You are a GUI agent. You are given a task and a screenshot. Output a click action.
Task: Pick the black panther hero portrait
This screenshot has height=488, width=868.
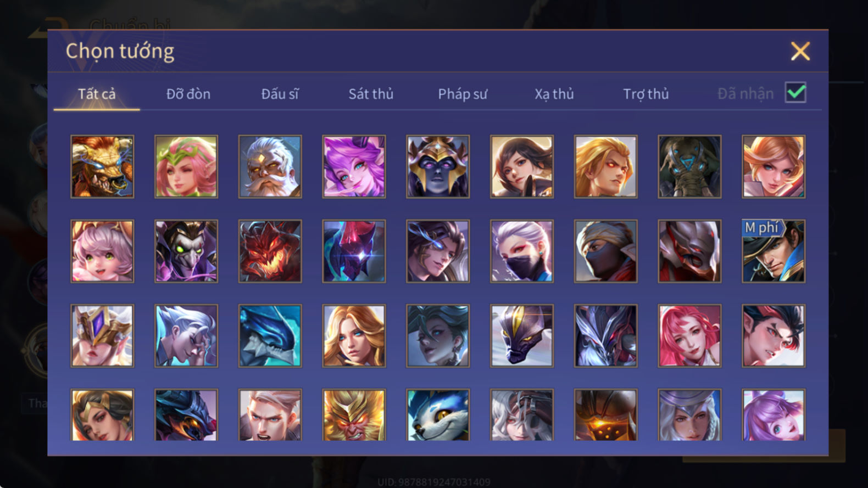point(522,336)
